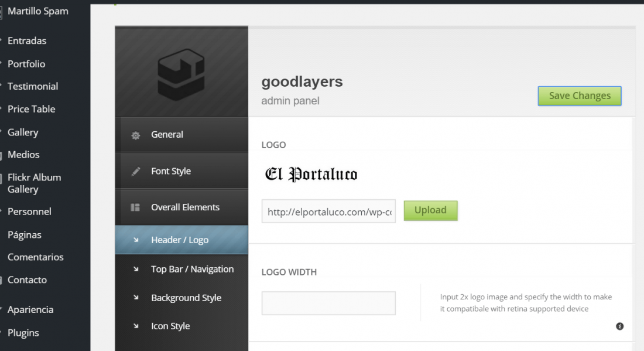
Task: Open Contacto in the WordPress sidebar
Action: [x=27, y=280]
